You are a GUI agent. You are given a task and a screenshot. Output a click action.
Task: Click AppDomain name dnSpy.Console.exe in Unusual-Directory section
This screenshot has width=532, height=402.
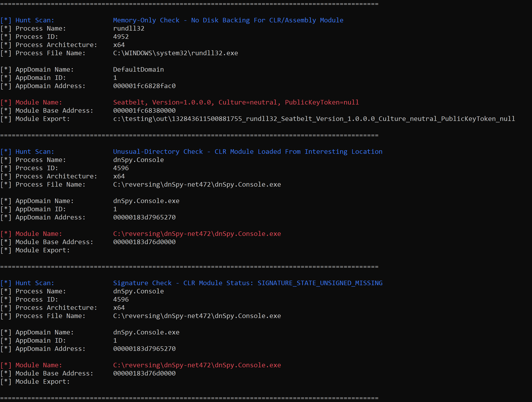pos(146,201)
